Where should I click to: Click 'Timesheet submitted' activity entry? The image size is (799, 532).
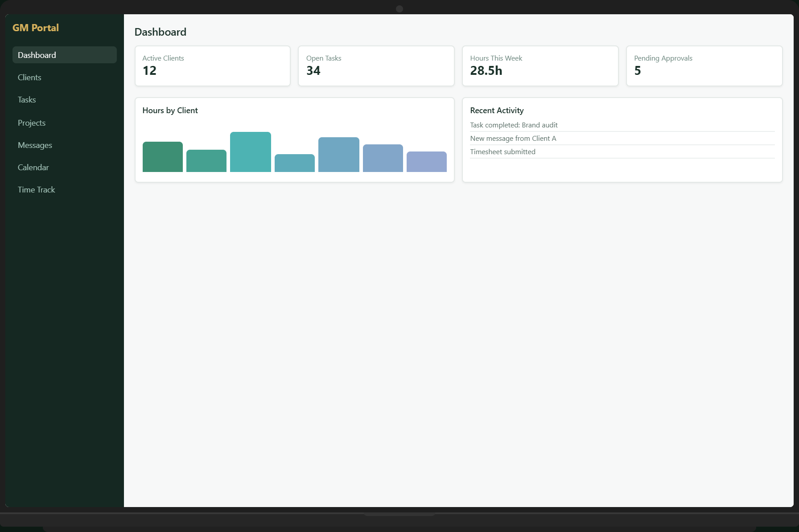click(x=622, y=152)
